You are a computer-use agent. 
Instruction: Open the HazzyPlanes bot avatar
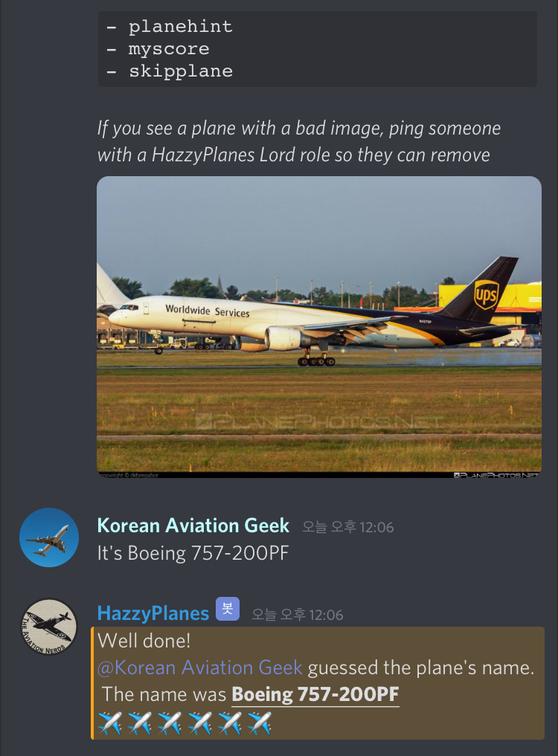49,627
